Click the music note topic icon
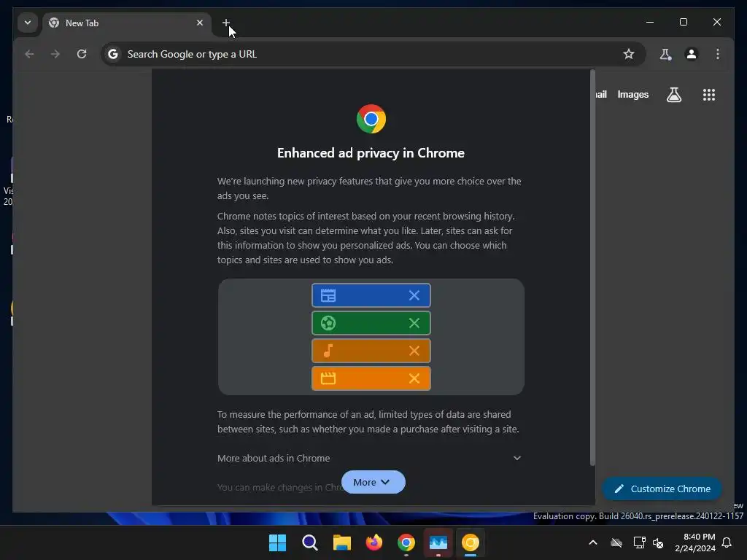 pos(328,351)
